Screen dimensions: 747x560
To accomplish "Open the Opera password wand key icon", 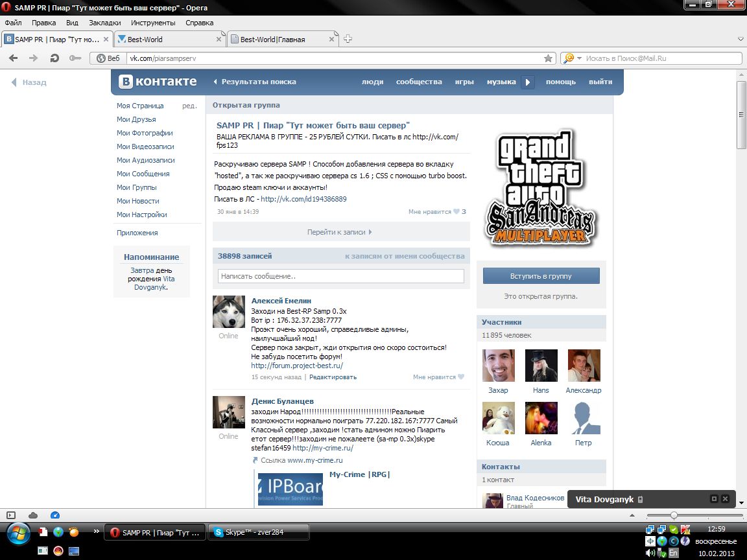I will [x=75, y=58].
